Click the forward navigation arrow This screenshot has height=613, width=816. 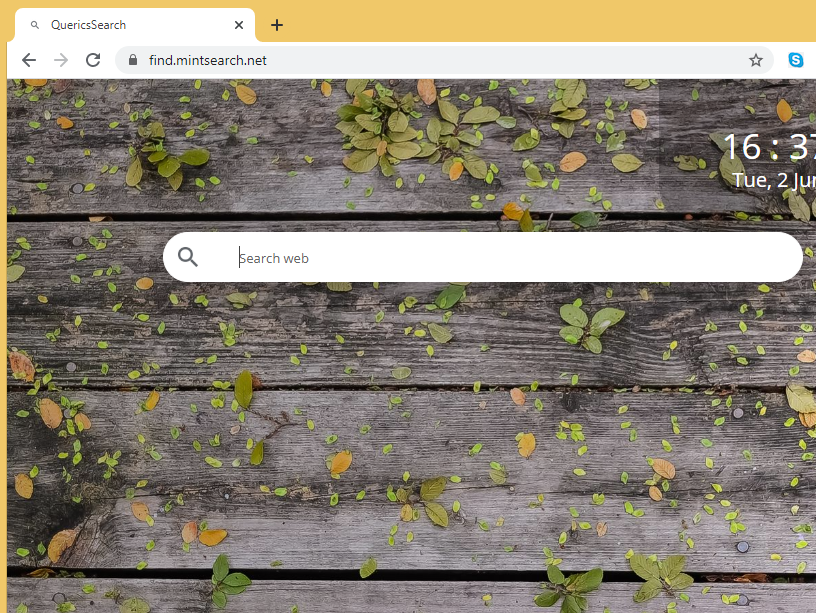pos(61,60)
